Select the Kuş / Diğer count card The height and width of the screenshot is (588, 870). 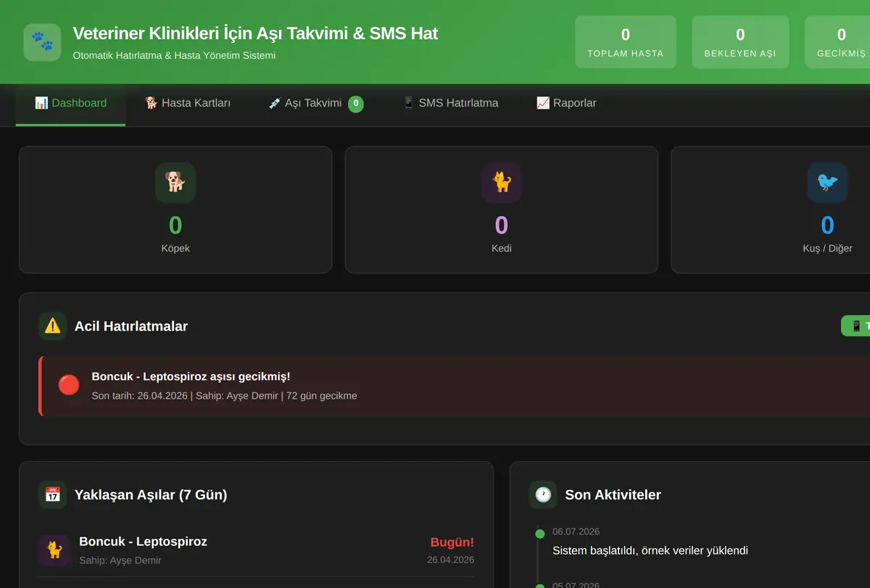(x=771, y=210)
